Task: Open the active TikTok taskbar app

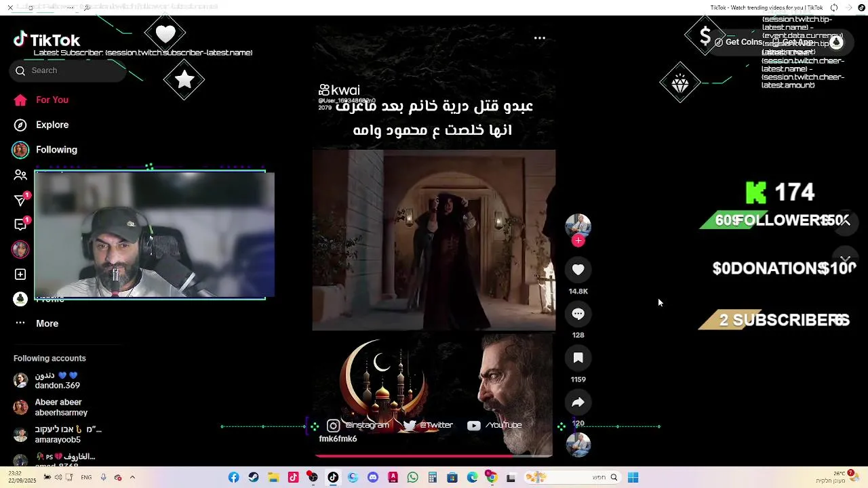Action: (x=333, y=478)
